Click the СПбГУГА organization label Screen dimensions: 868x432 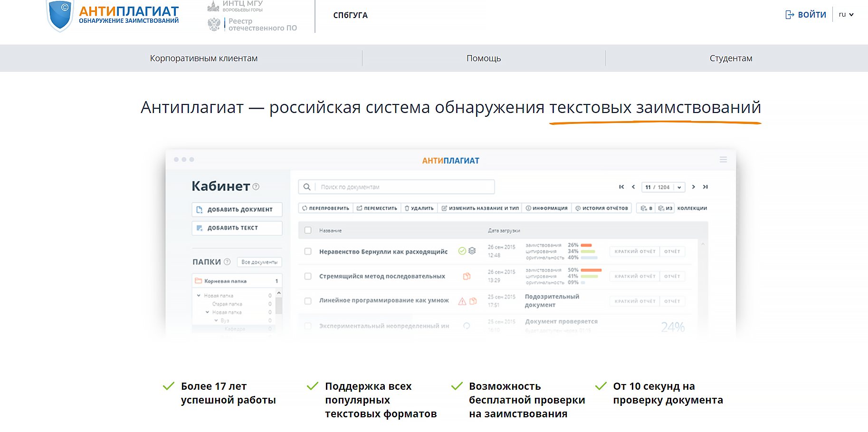pyautogui.click(x=351, y=15)
